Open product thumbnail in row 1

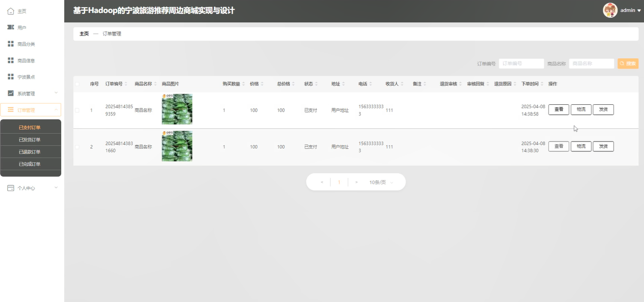point(177,109)
